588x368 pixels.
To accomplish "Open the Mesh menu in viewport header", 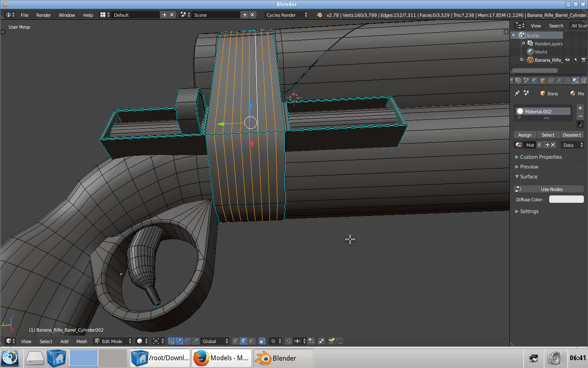I will coord(82,341).
